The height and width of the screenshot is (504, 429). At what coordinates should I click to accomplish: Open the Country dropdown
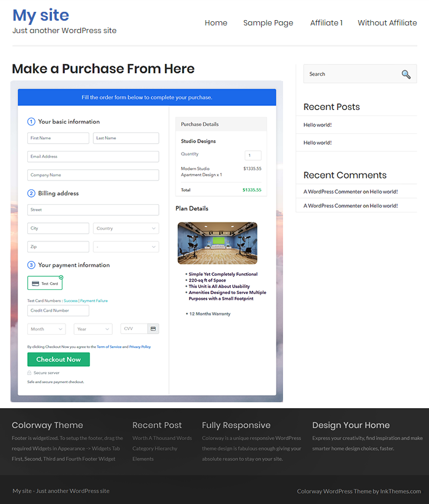(x=126, y=228)
